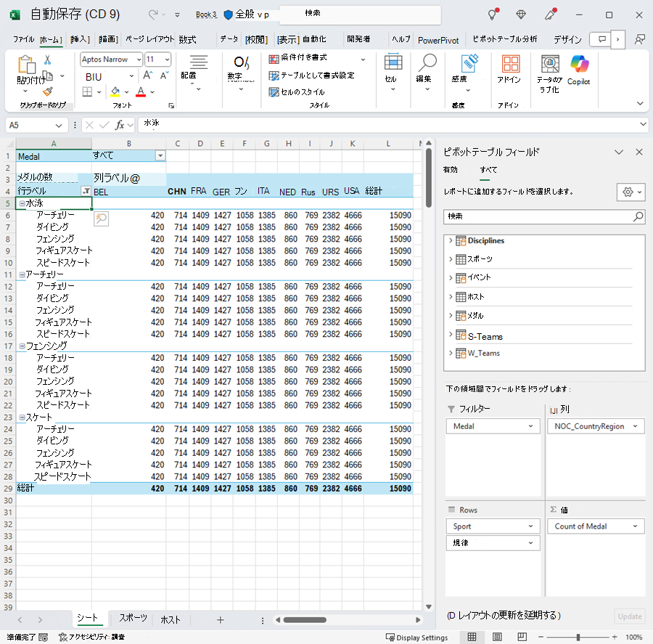Collapse the アーチェリー group in row 11
This screenshot has height=644, width=653.
22,274
